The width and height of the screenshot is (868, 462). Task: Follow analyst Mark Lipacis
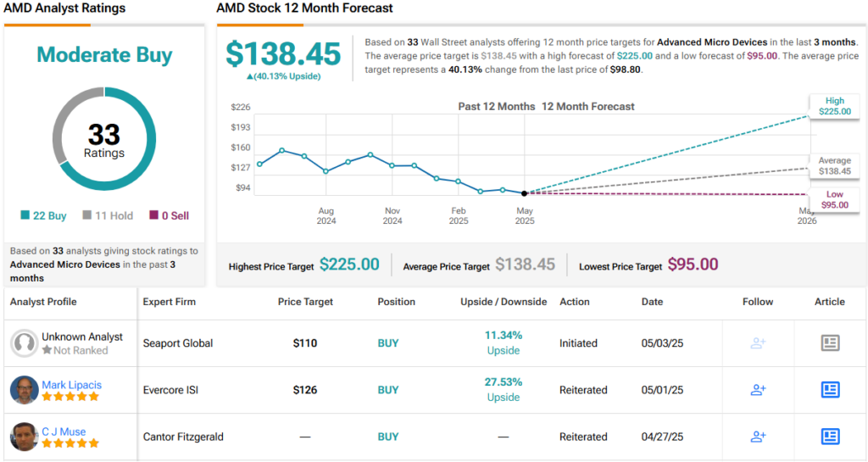pyautogui.click(x=758, y=390)
